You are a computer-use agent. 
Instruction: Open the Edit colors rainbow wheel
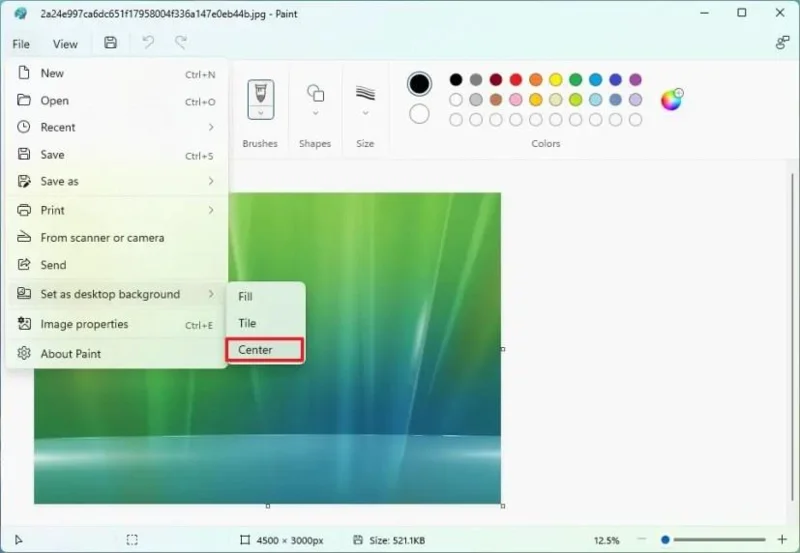point(671,100)
